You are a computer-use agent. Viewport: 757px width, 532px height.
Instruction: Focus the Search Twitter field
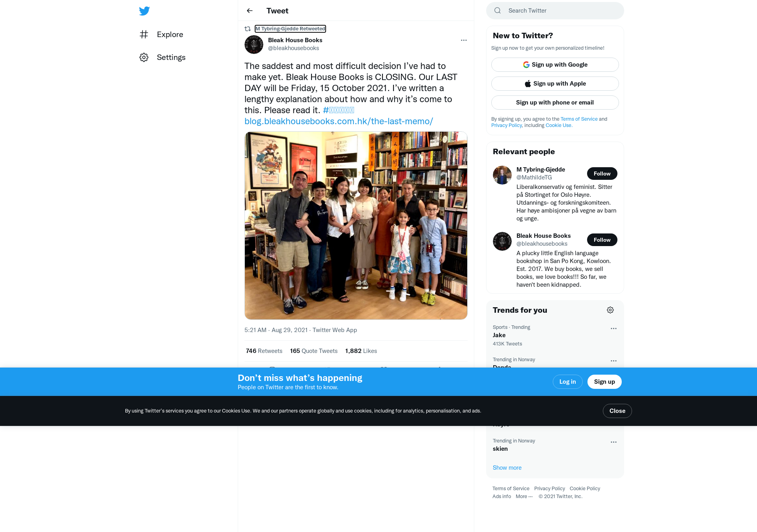coord(555,11)
